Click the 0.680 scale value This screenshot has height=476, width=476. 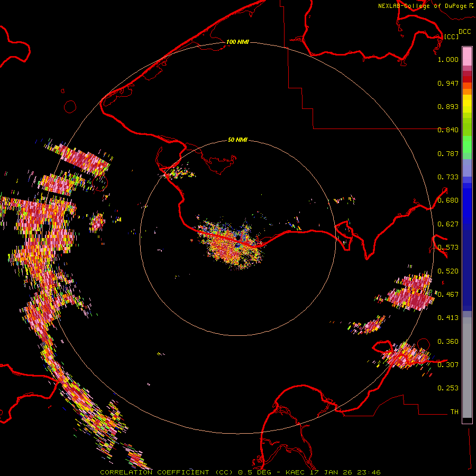[x=448, y=200]
